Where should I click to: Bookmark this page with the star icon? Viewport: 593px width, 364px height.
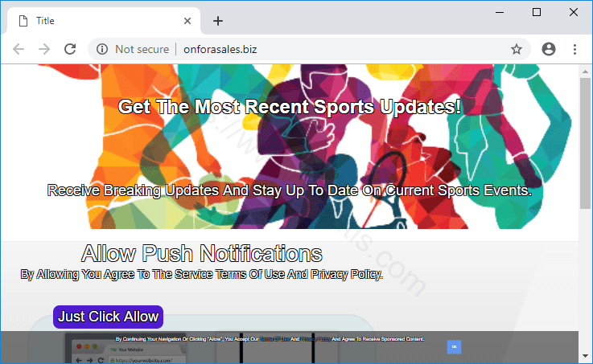[517, 49]
